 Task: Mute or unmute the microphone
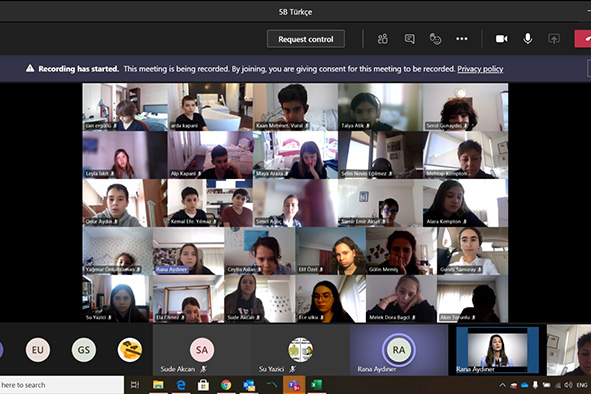(528, 39)
